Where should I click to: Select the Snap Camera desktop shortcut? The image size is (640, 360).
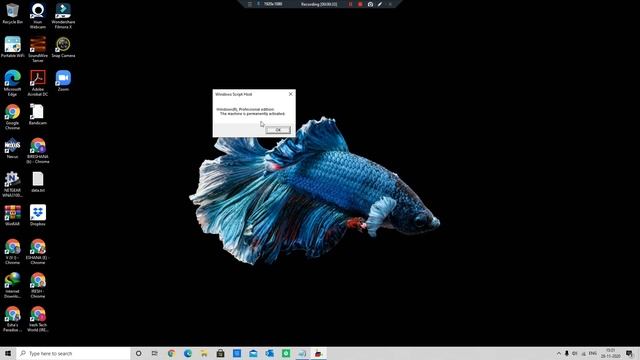63,47
